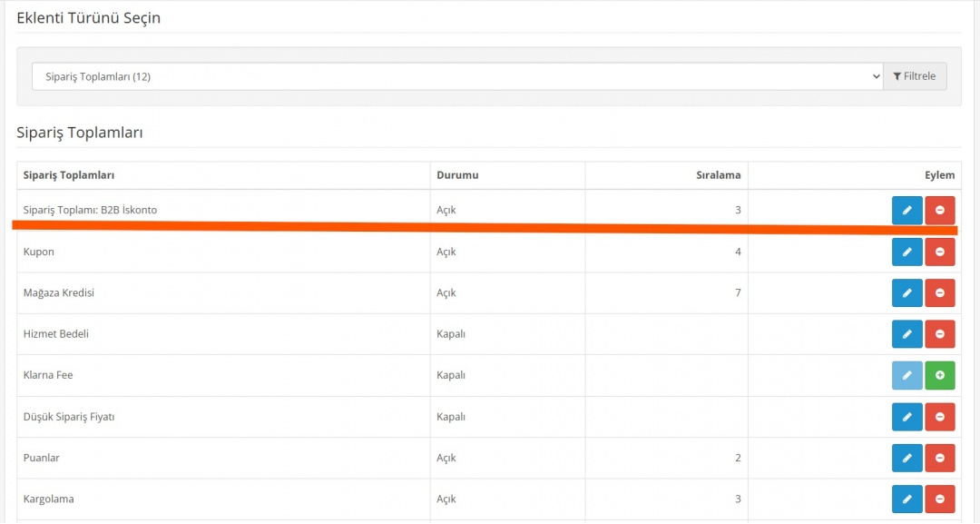
Task: Open edit page for Kargolama
Action: (906, 499)
